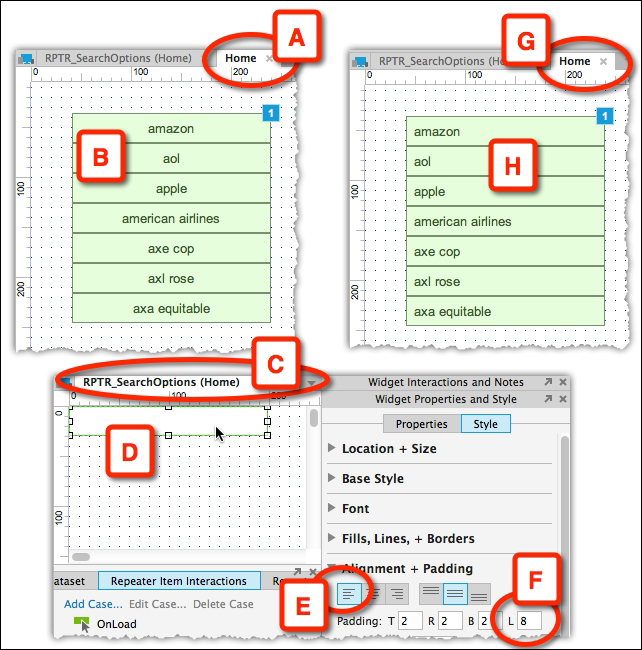Image resolution: width=642 pixels, height=650 pixels.
Task: Open the Repeater Item Interactions tab
Action: [x=178, y=581]
